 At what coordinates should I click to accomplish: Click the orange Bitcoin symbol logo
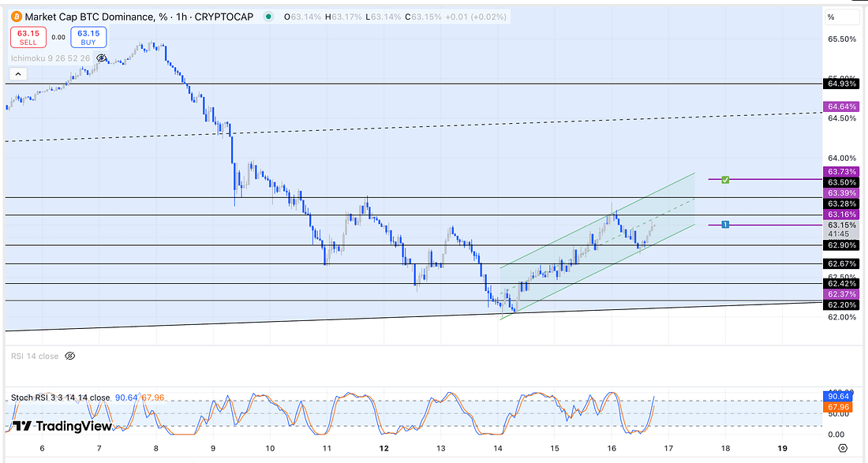14,17
